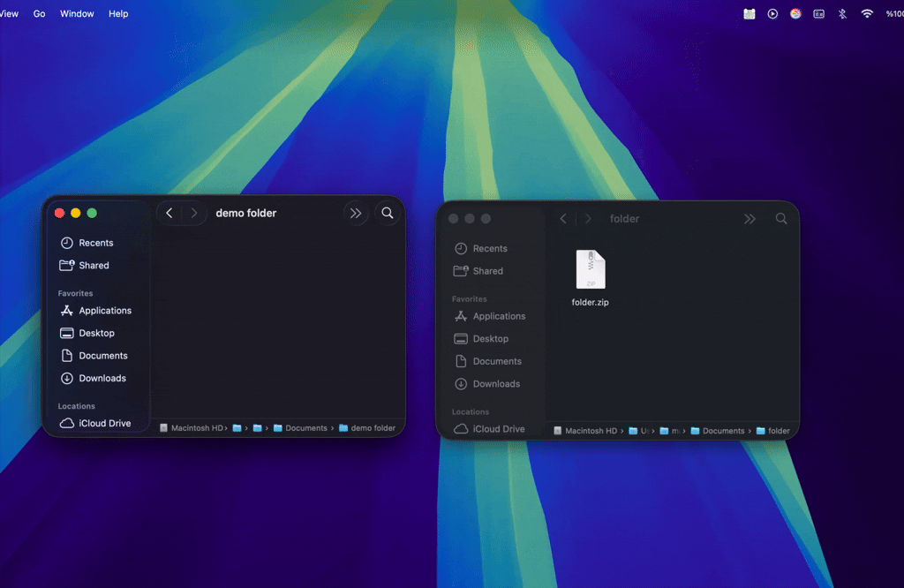Expand toolbar overflow chevrons in folder window
Image resolution: width=904 pixels, height=588 pixels.
point(750,219)
